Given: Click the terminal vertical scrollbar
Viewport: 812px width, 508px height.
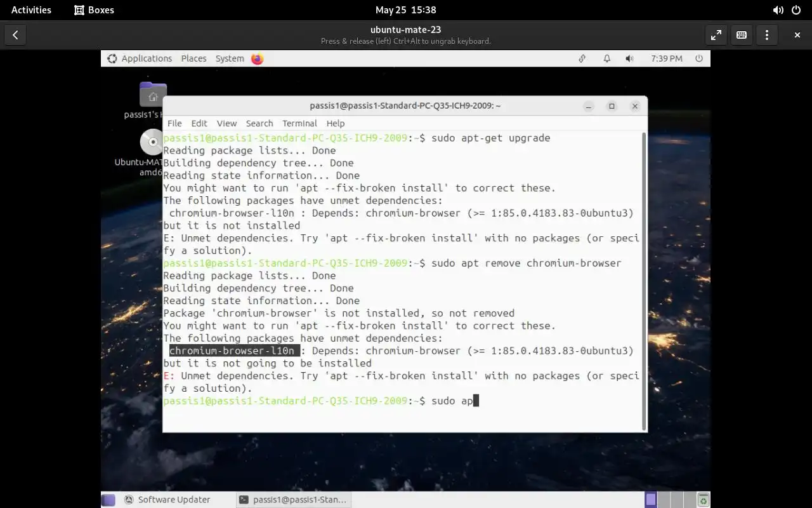Looking at the screenshot, I should (x=644, y=281).
